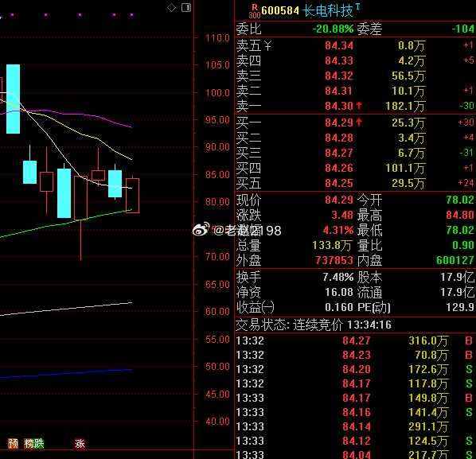
Task: Select the 卖四 price 84.33
Action: tap(339, 60)
